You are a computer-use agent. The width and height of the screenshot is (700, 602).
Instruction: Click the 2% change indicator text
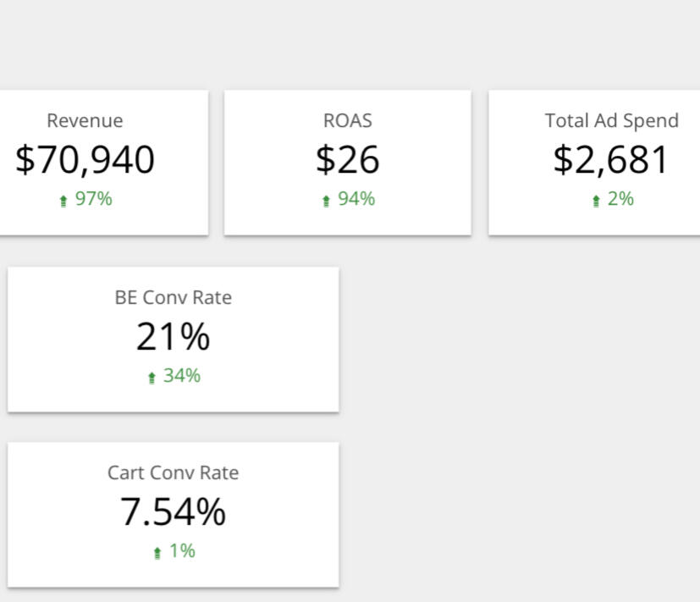[x=620, y=199]
